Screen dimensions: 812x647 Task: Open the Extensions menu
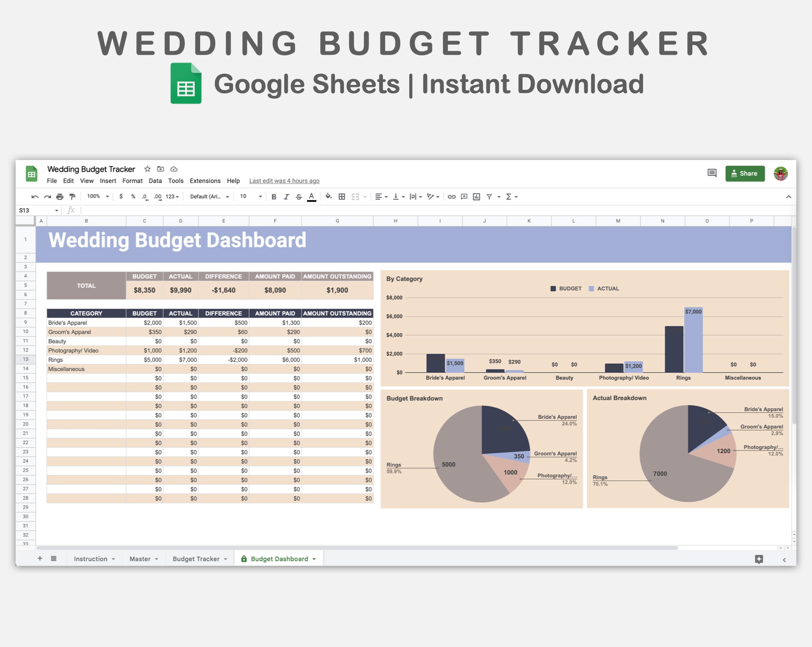pos(205,181)
